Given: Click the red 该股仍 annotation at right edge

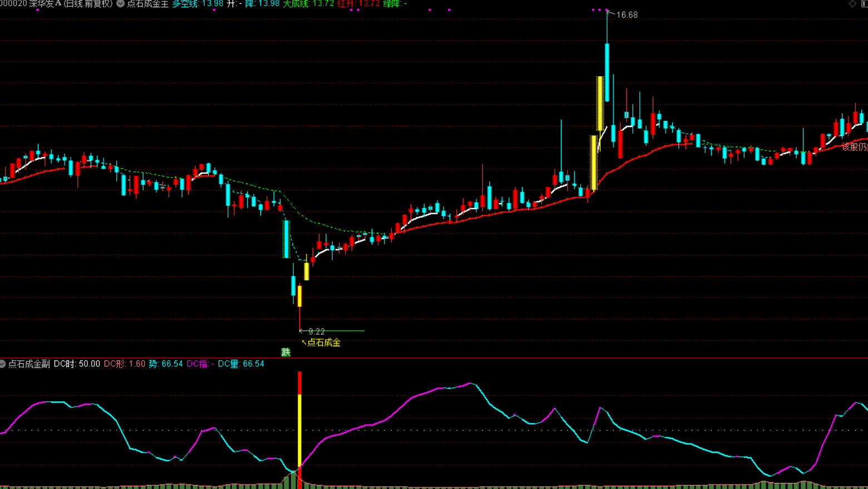Looking at the screenshot, I should (x=855, y=146).
